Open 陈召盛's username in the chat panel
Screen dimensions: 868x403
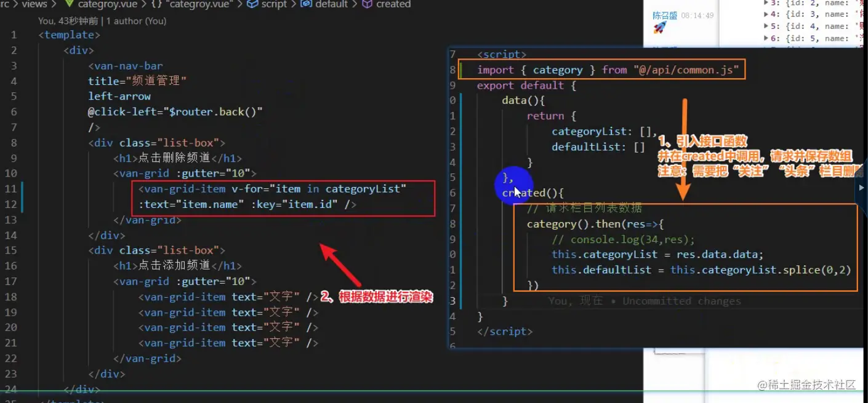pos(665,15)
